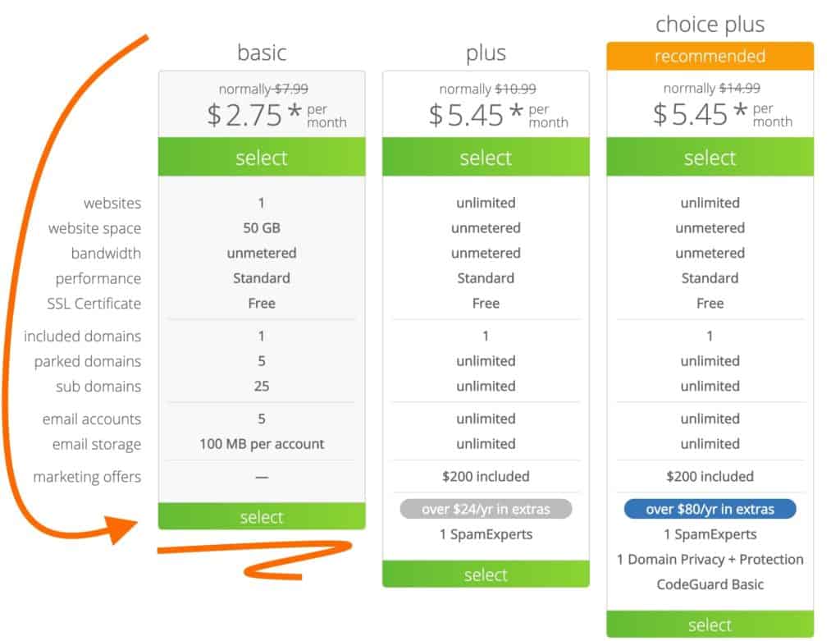Click bottom select button under plus plan
The width and height of the screenshot is (840, 641).
point(486,574)
